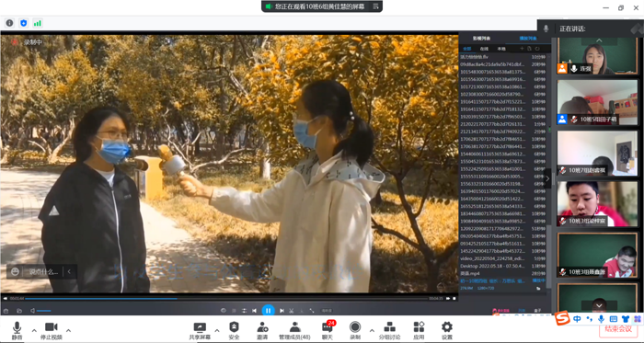Open player equalizer adjustments icon

[x=244, y=311]
